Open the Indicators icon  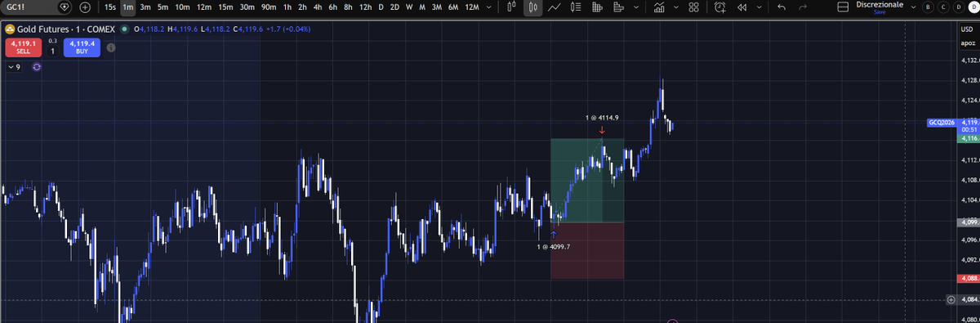pyautogui.click(x=660, y=7)
